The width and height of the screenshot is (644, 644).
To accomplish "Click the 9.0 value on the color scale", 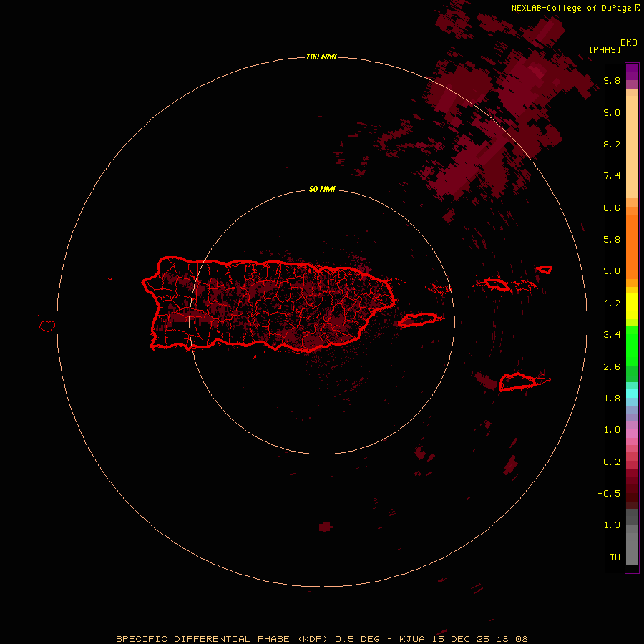I will coord(612,112).
